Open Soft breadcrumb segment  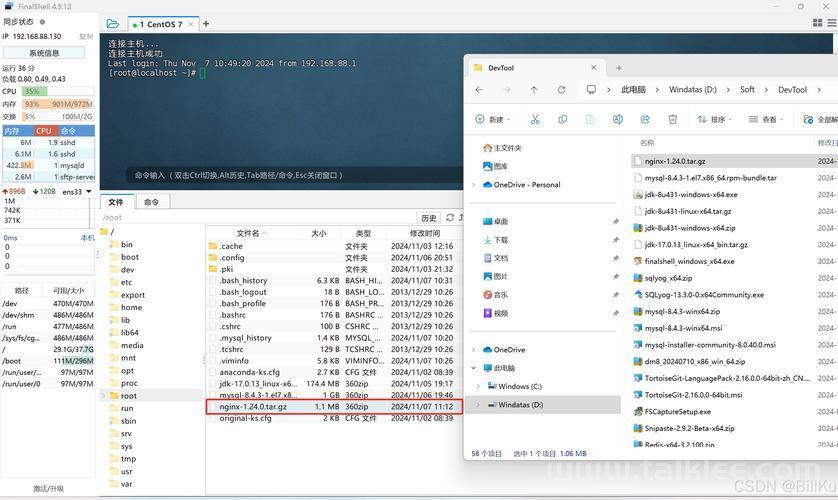747,90
